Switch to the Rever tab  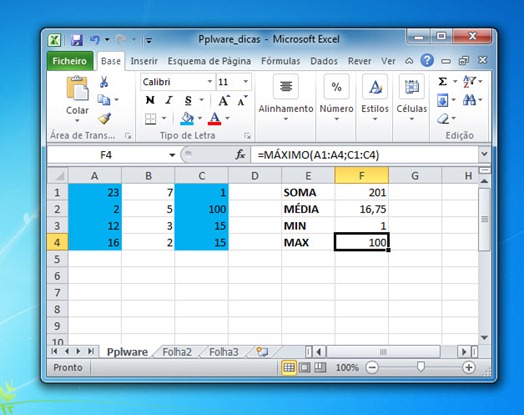(359, 61)
